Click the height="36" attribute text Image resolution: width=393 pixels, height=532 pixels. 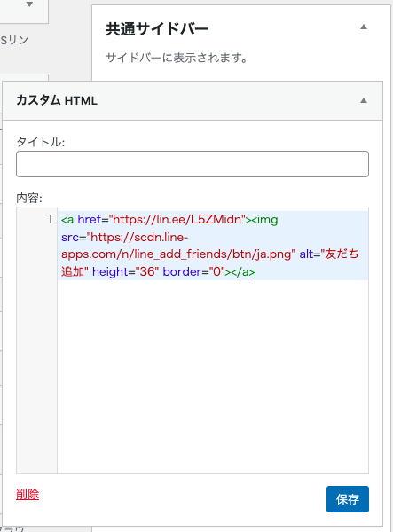[126, 272]
